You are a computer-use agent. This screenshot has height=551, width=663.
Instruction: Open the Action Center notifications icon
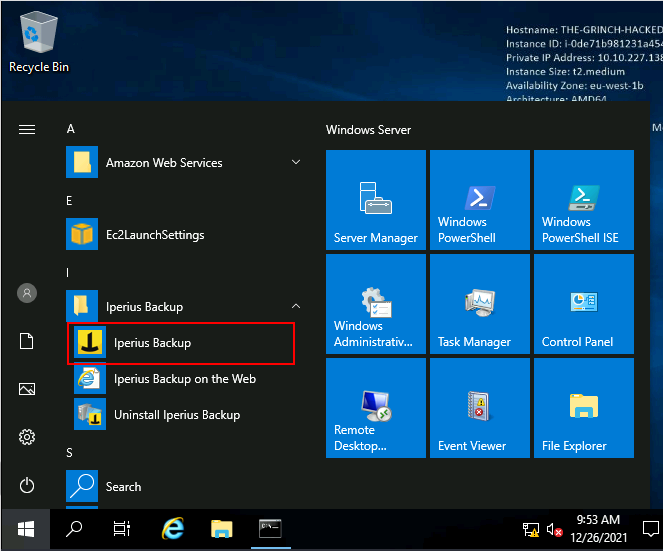point(650,529)
